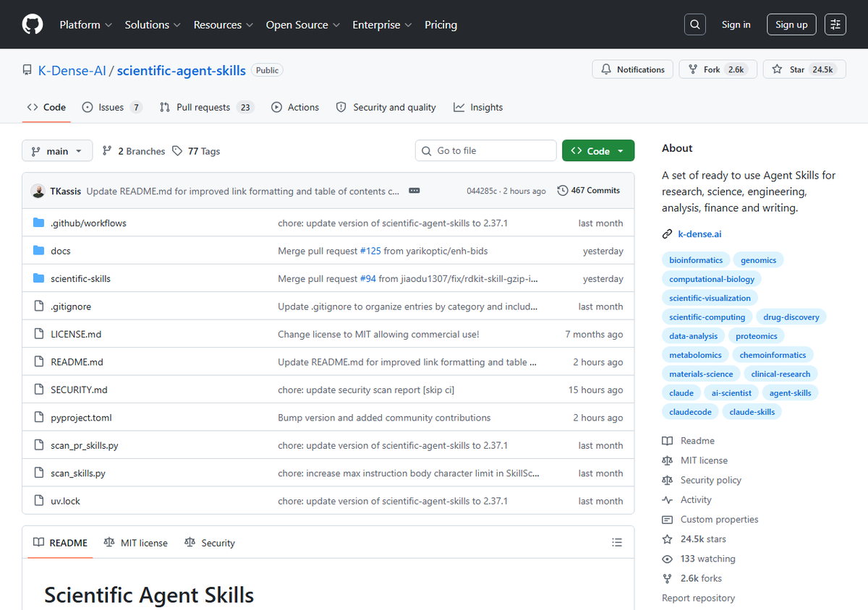The height and width of the screenshot is (610, 868).
Task: Click the docs folder icon
Action: point(39,251)
